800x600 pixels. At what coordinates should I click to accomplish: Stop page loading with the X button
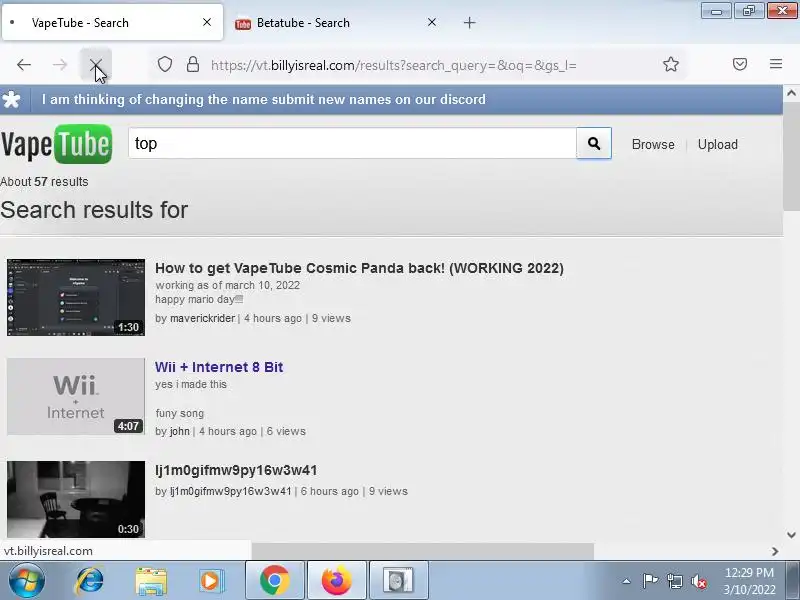pyautogui.click(x=95, y=65)
